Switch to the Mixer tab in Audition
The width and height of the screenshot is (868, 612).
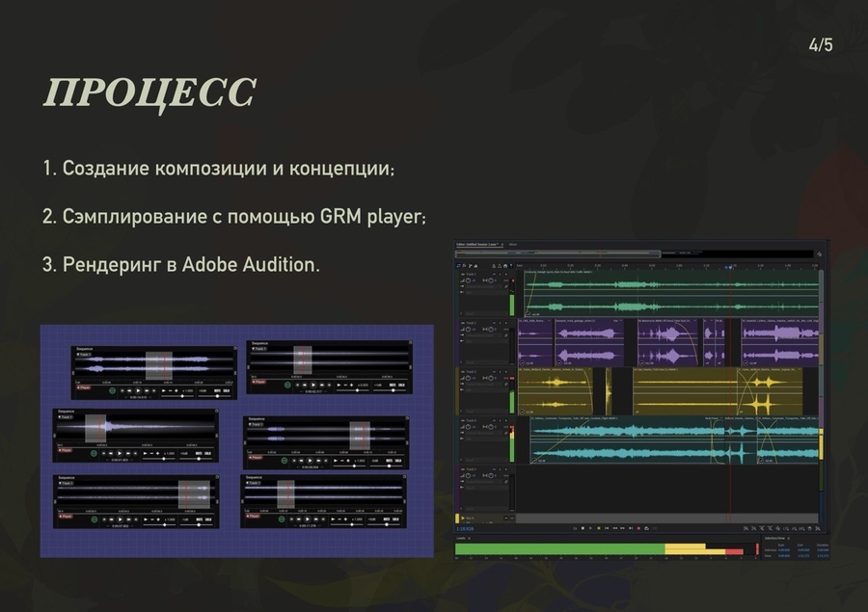tap(513, 244)
